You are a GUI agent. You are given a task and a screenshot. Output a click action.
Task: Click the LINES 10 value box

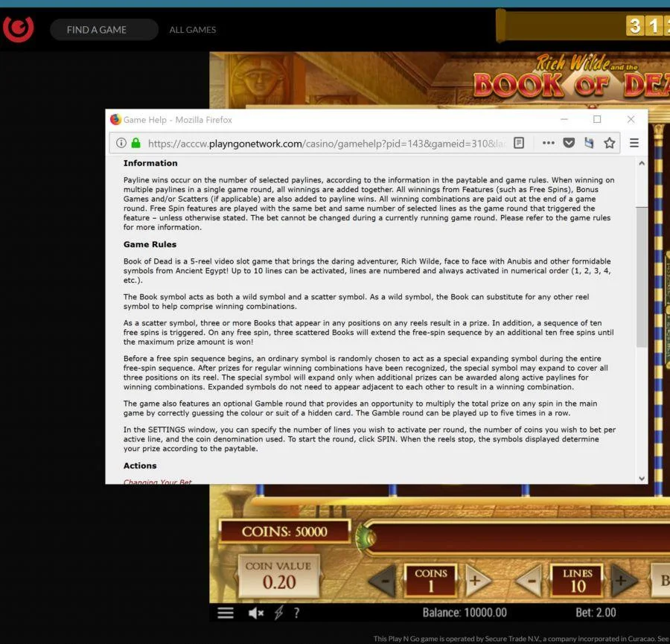tap(577, 580)
